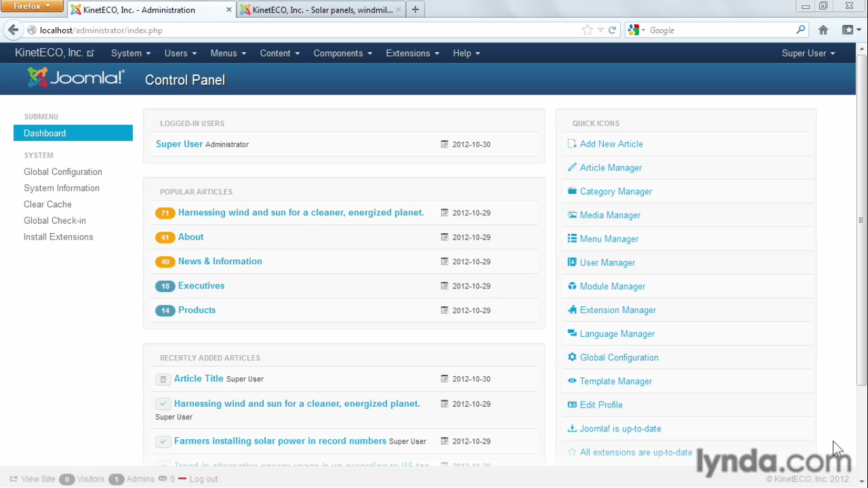Open the Extensions dropdown menu
The height and width of the screenshot is (488, 868).
412,53
